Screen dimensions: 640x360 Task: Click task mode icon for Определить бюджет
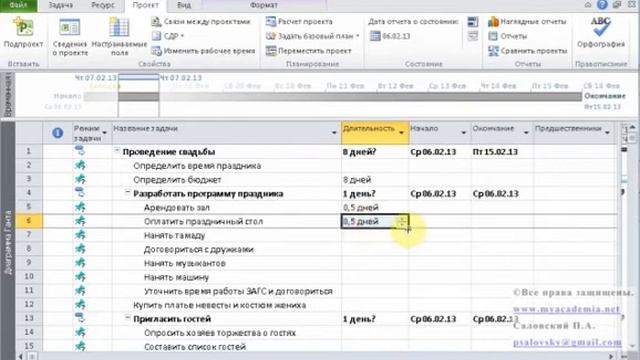click(x=80, y=179)
